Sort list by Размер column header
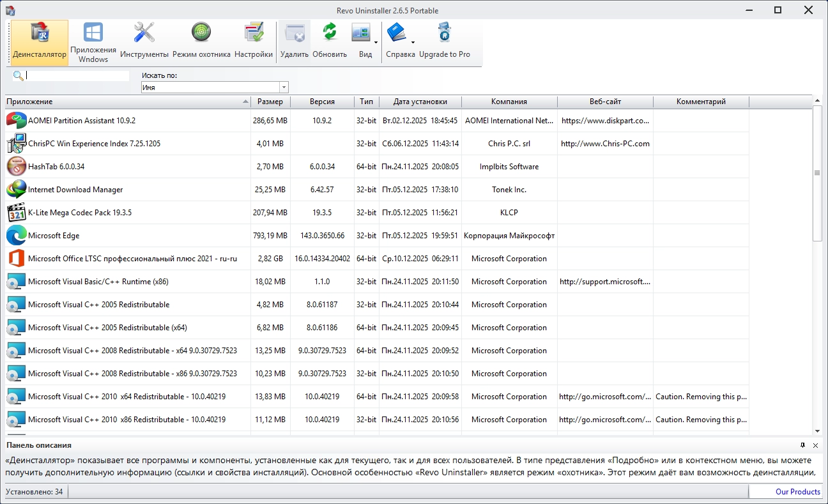 tap(270, 102)
